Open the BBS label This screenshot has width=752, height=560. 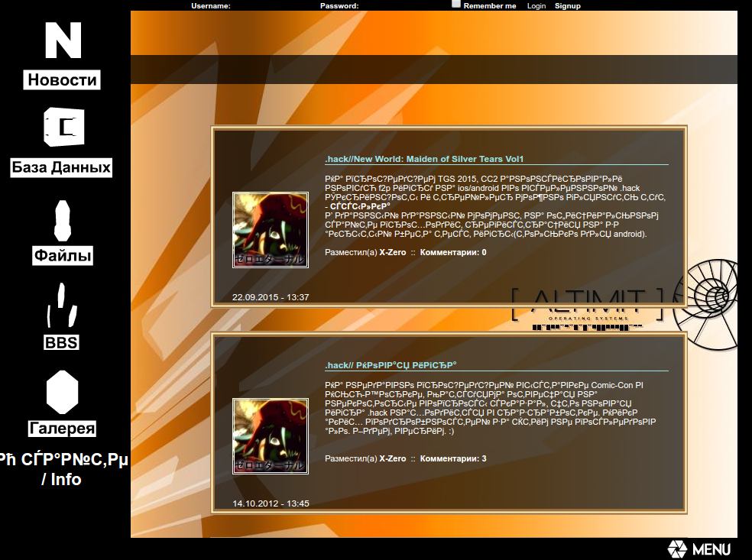[61, 342]
